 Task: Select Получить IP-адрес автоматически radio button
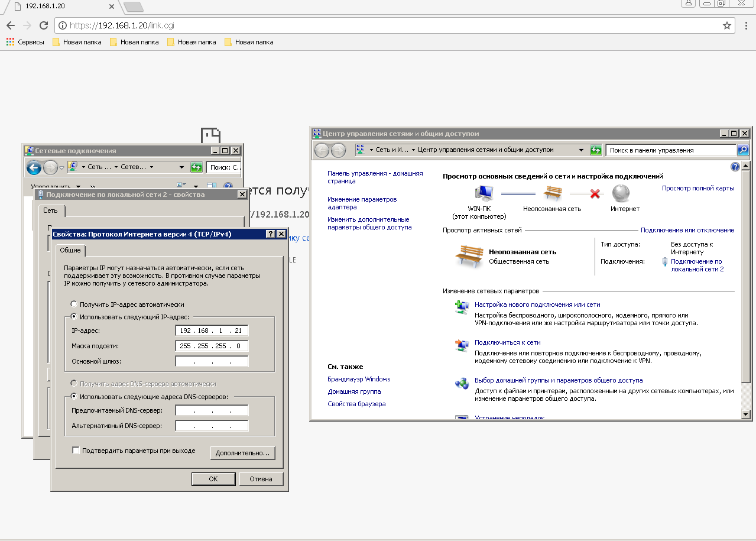[x=74, y=304]
